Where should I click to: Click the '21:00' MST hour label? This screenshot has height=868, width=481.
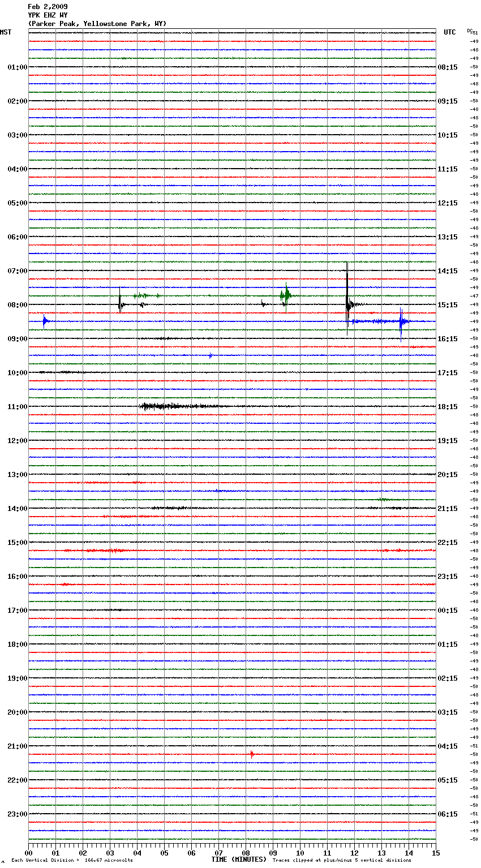coord(18,746)
